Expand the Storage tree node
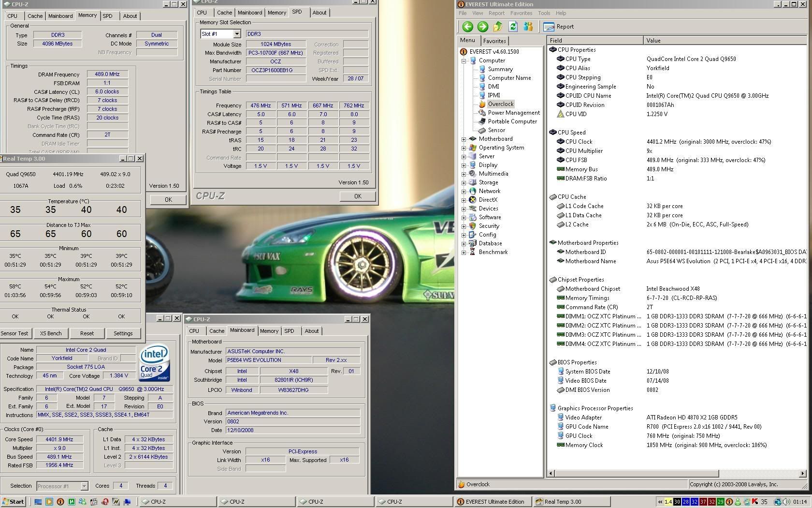 coord(464,182)
